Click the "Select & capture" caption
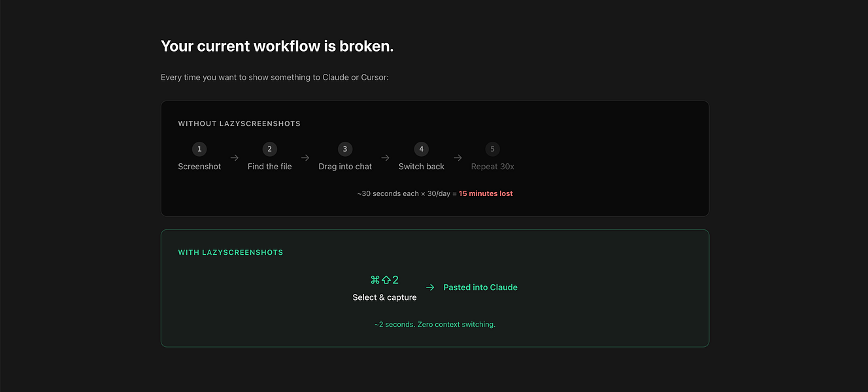This screenshot has height=392, width=868. coord(384,297)
